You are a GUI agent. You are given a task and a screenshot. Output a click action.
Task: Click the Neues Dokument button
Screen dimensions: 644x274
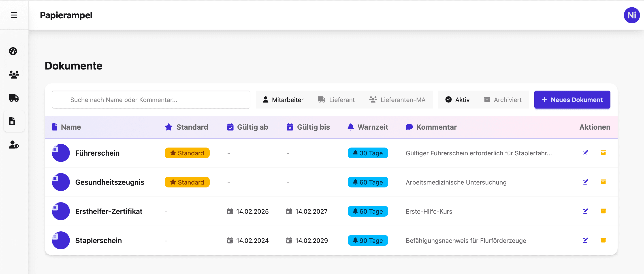(x=572, y=100)
